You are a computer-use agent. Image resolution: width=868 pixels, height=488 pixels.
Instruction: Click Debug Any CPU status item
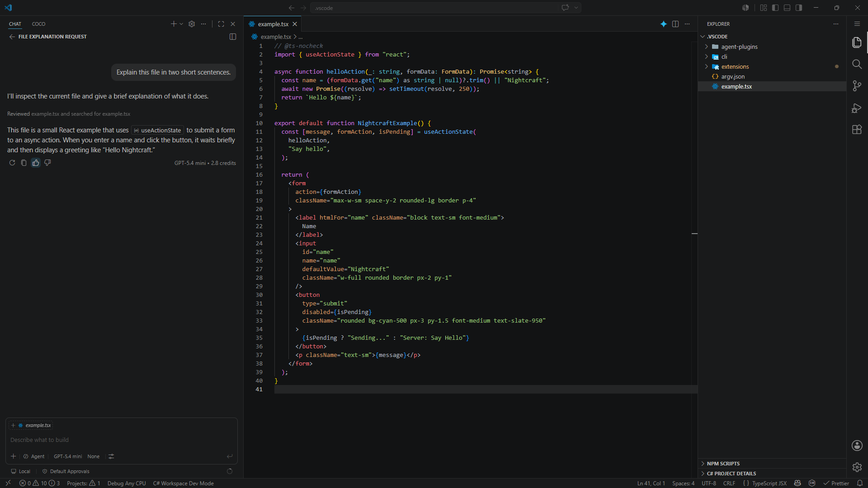click(127, 483)
